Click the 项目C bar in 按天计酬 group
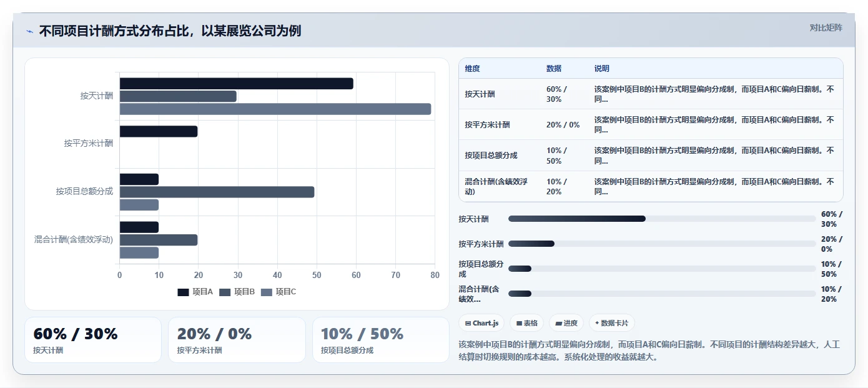The image size is (868, 388). coord(275,109)
